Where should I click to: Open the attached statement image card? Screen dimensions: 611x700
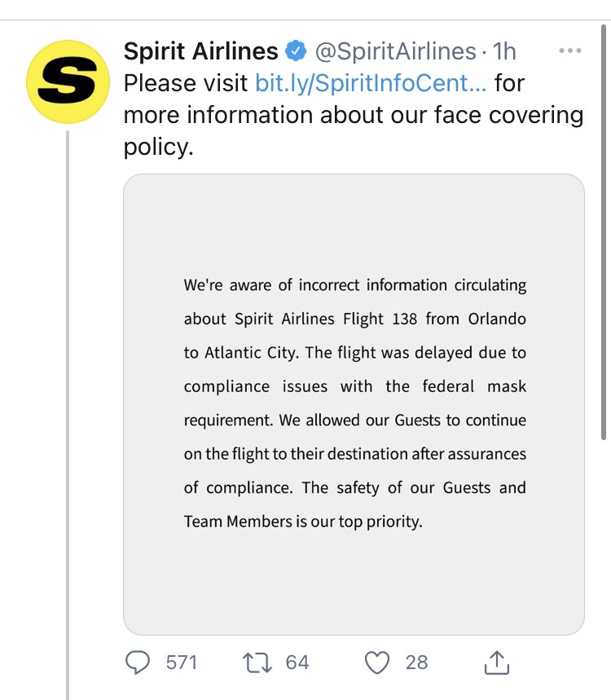[354, 404]
